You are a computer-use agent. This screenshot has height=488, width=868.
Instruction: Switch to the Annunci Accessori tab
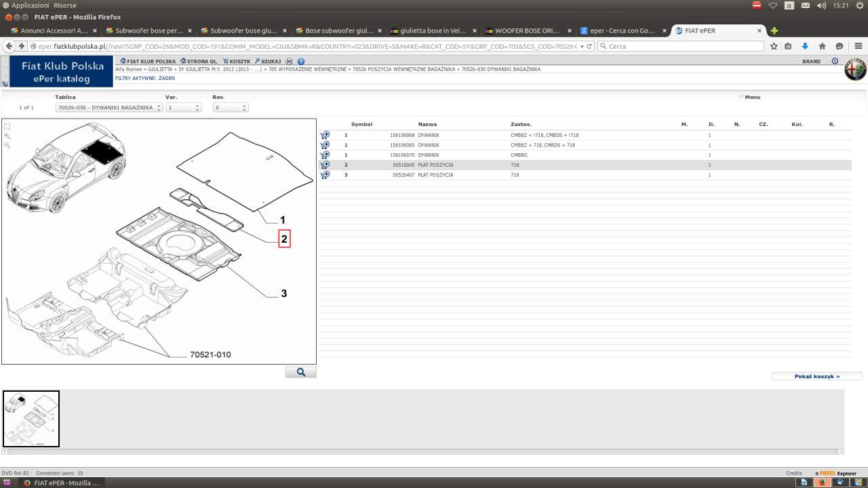tap(54, 30)
